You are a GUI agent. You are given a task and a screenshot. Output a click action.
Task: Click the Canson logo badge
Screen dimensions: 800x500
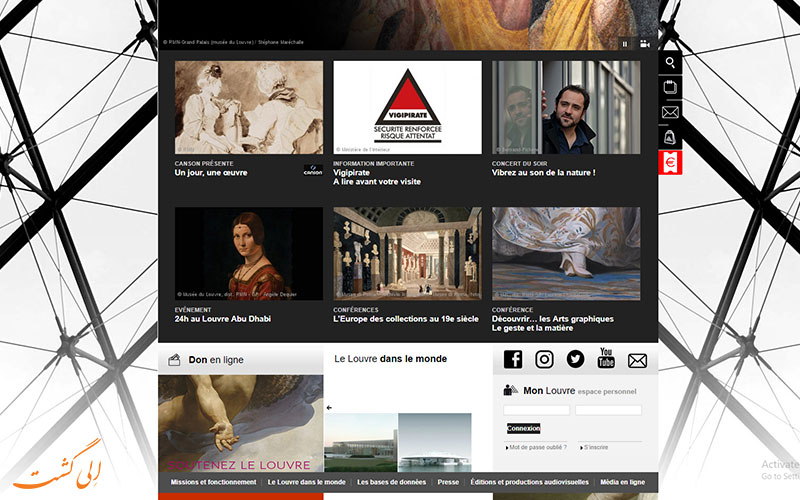click(x=313, y=170)
